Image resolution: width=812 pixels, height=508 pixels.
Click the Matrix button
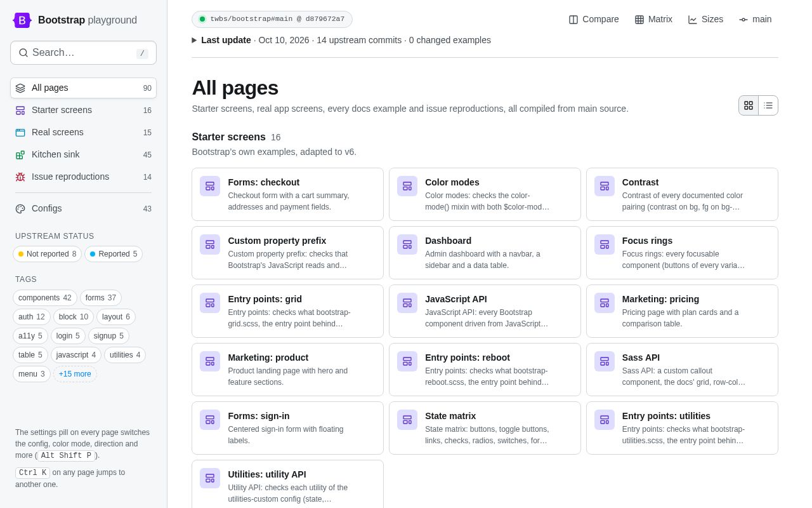653,20
